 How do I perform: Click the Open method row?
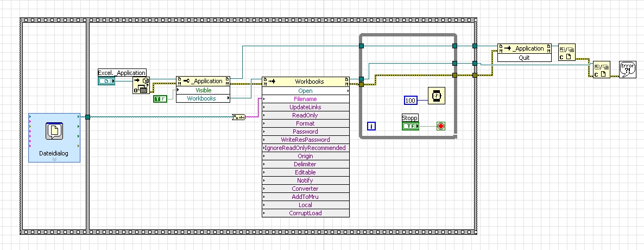[x=306, y=91]
